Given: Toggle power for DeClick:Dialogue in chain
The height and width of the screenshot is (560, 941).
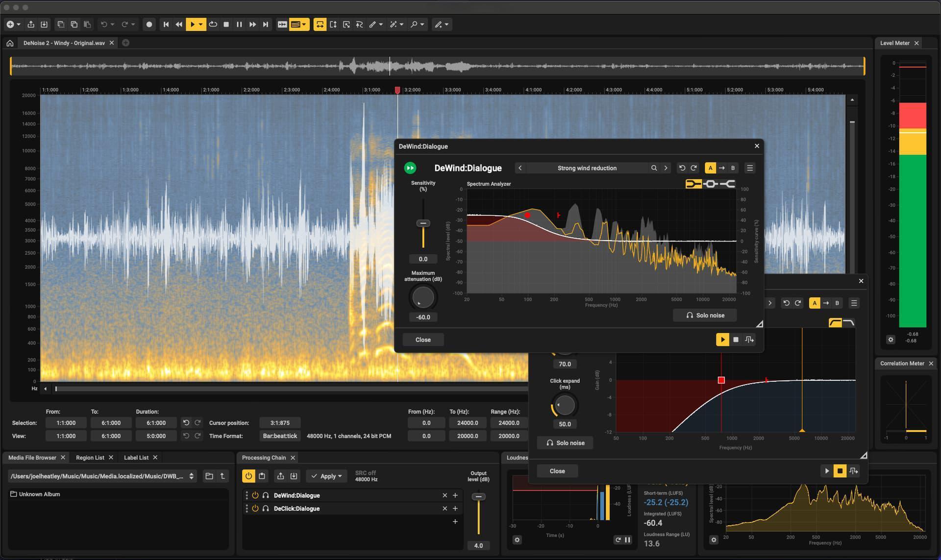Looking at the screenshot, I should click(x=255, y=509).
